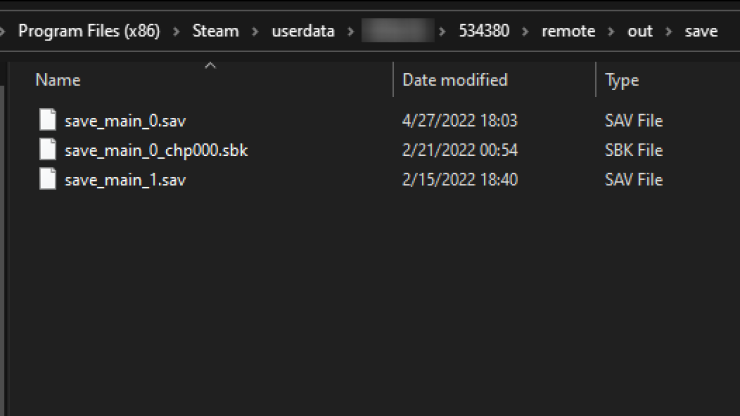Click the save_main_0.sav filename

point(125,121)
